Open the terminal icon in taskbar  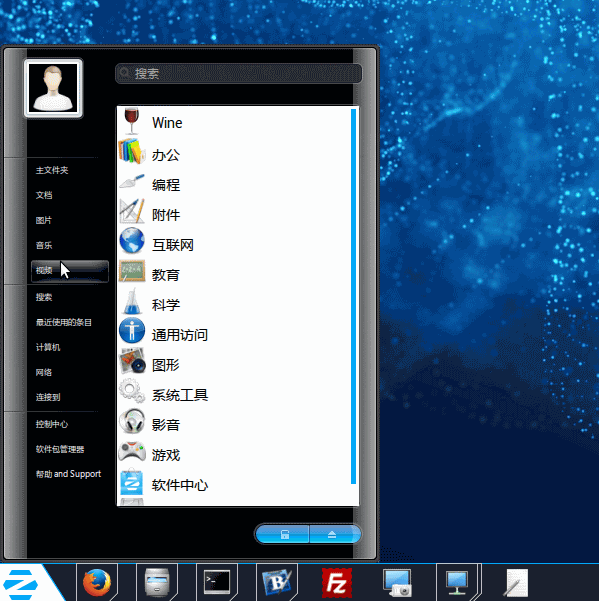[x=217, y=583]
